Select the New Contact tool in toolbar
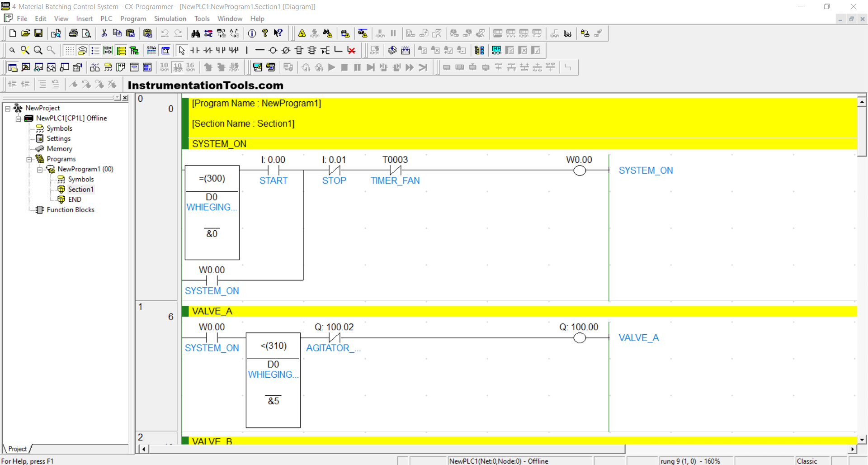The image size is (868, 465). pos(195,50)
